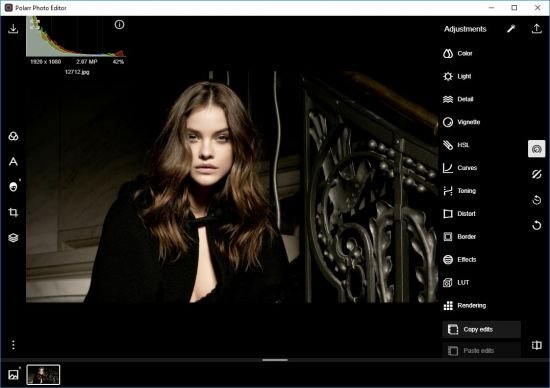Select the Text tool in left sidebar
550x388 pixels.
click(13, 161)
